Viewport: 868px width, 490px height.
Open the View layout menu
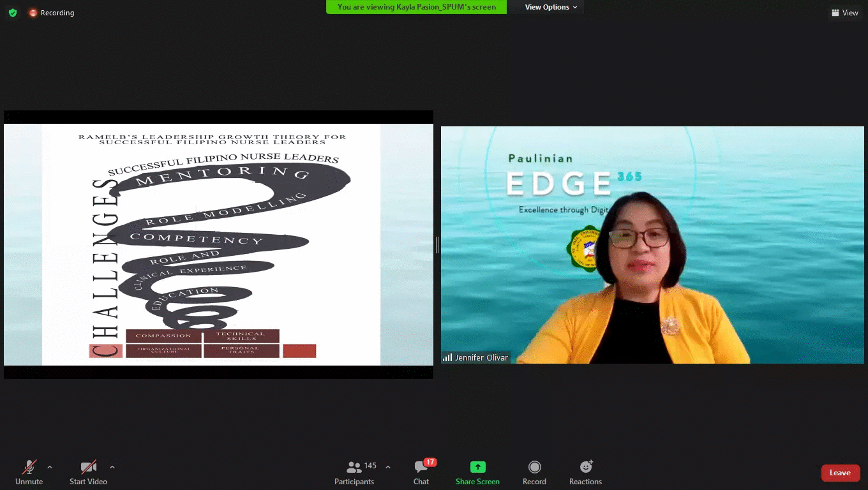click(x=845, y=13)
